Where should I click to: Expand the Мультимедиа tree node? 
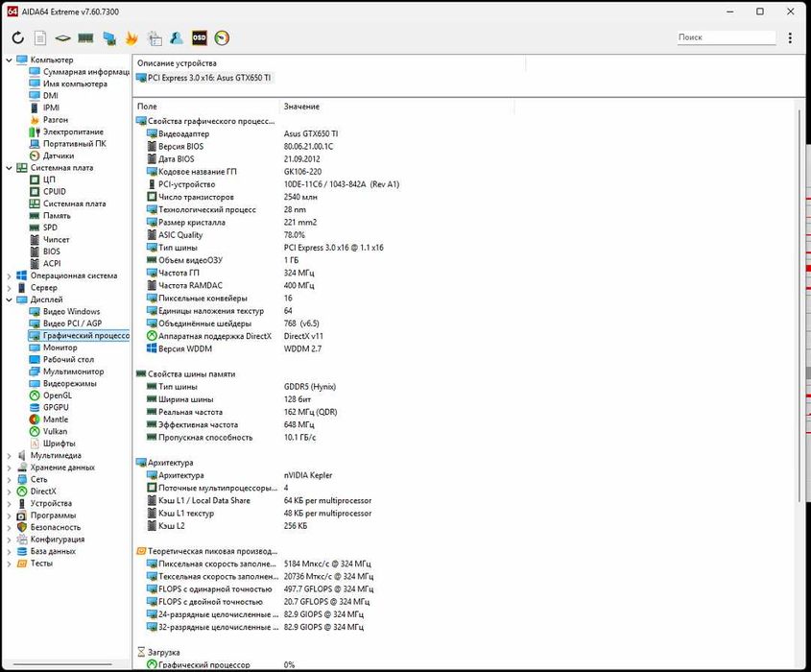point(9,455)
